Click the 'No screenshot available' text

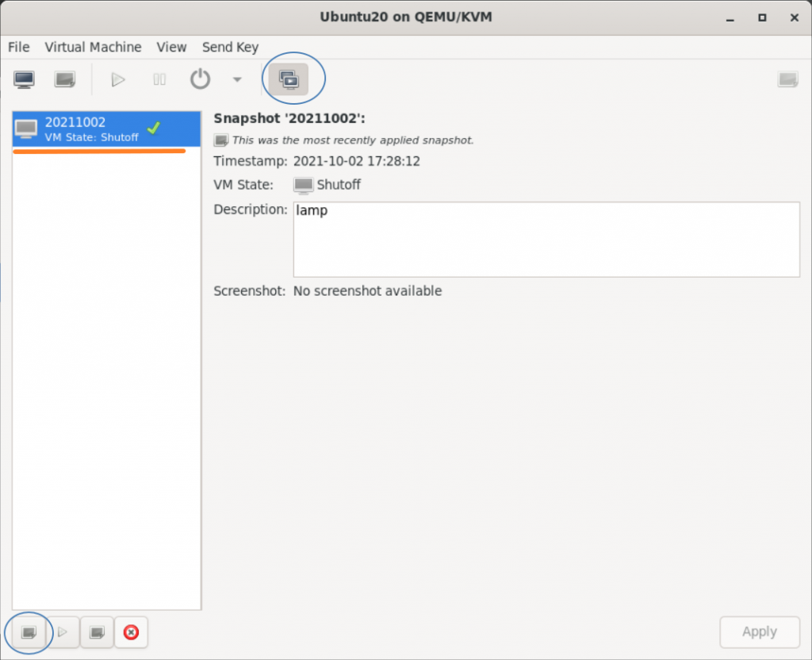tap(367, 291)
